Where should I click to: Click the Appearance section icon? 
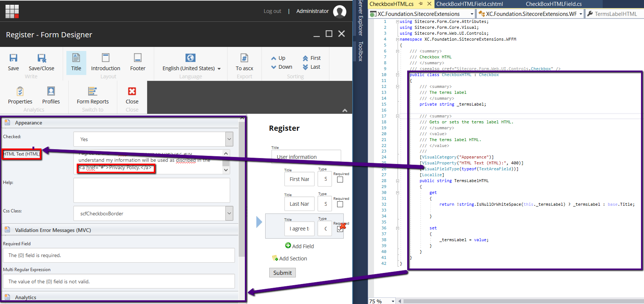[7, 122]
